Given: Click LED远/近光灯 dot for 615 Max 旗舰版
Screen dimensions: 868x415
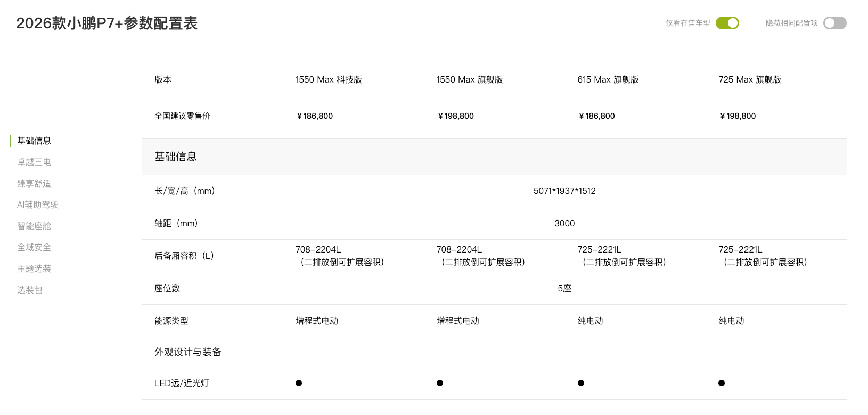Looking at the screenshot, I should [581, 383].
